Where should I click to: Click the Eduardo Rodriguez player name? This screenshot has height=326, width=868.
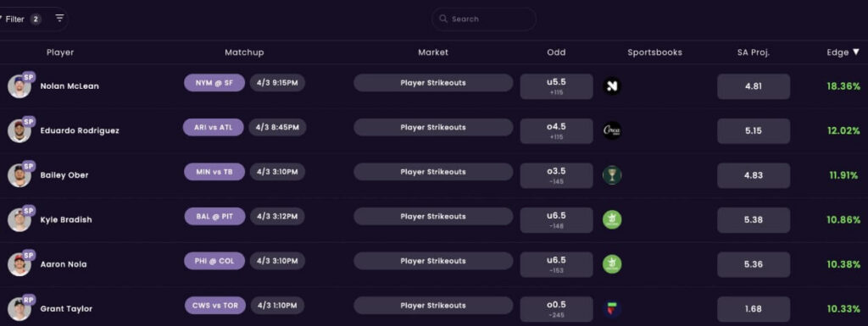80,131
